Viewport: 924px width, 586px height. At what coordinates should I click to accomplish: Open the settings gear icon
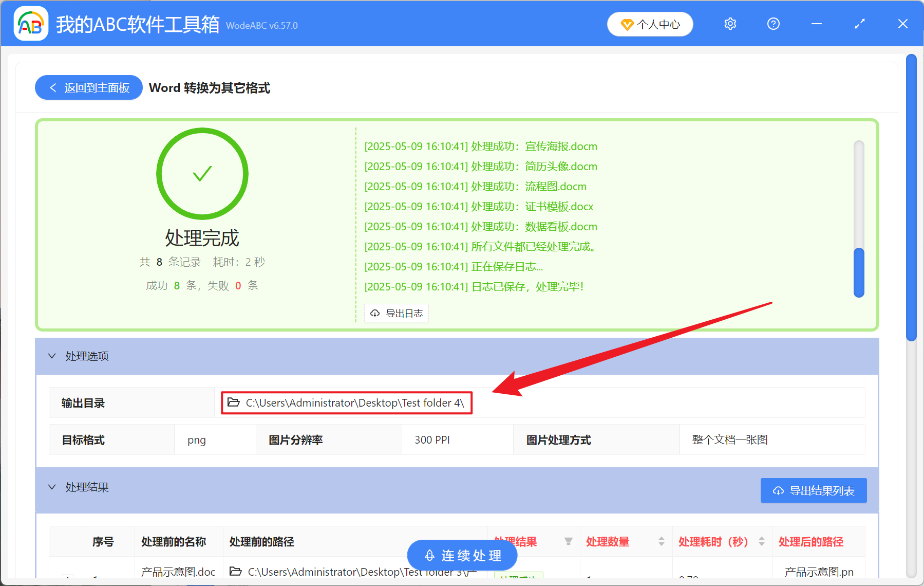(x=730, y=24)
